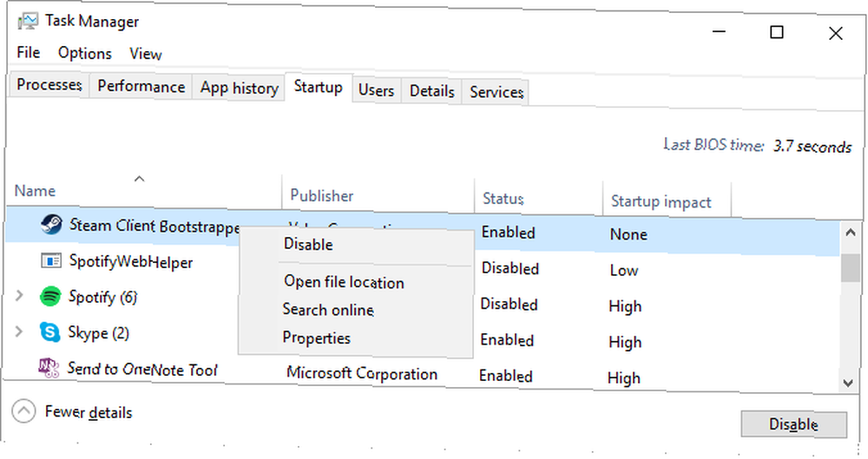
Task: Click the sort arrow above Name column
Action: (140, 178)
